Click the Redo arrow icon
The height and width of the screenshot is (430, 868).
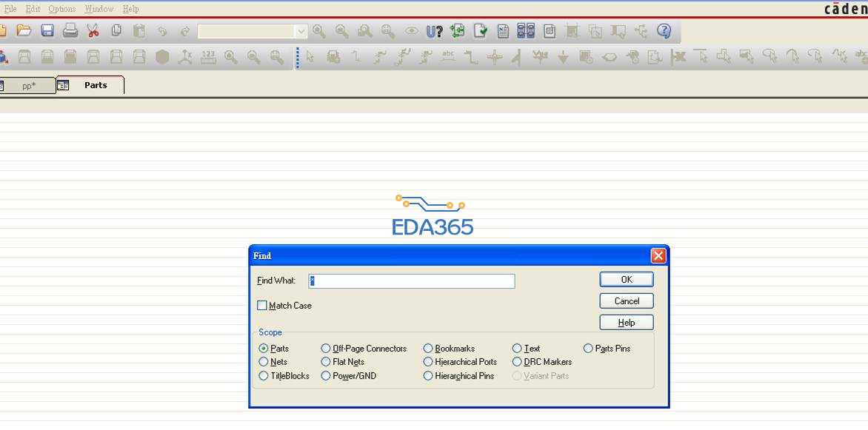click(185, 31)
